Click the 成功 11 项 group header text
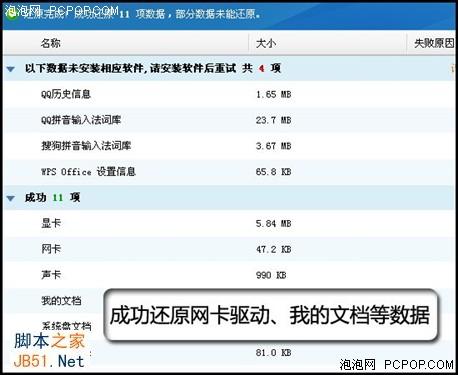Viewport: 458px width, 375px height. click(52, 198)
